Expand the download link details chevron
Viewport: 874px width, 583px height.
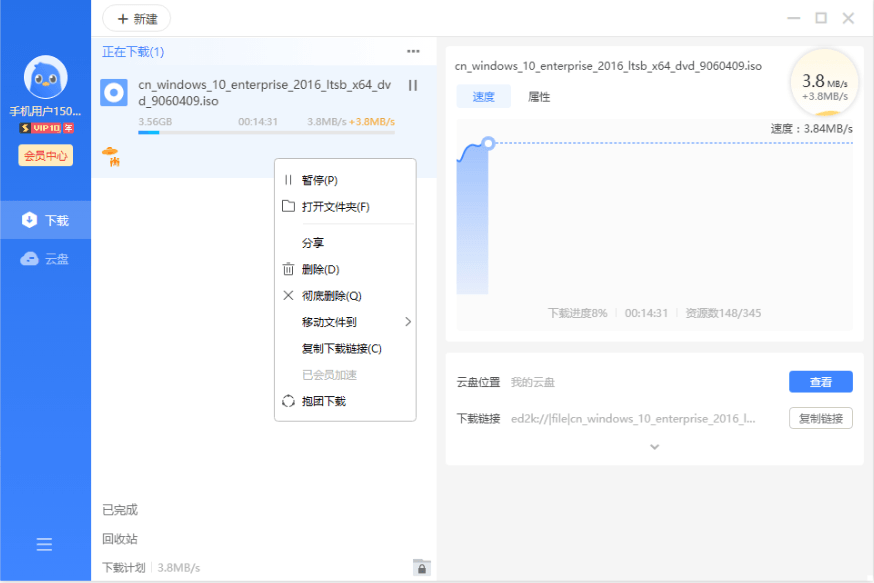coord(654,447)
